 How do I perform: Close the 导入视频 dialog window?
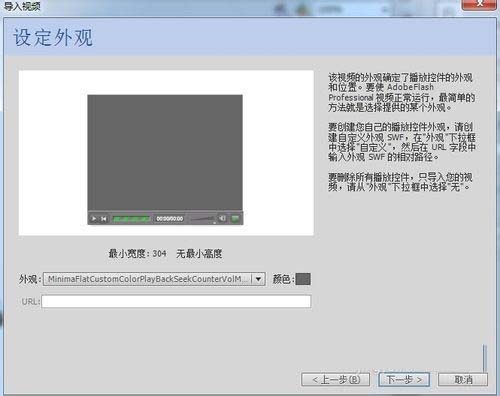coord(479,5)
